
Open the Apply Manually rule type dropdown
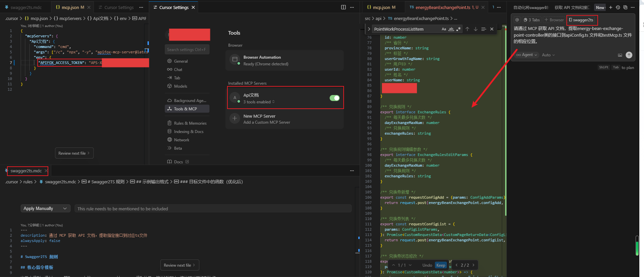(45, 208)
